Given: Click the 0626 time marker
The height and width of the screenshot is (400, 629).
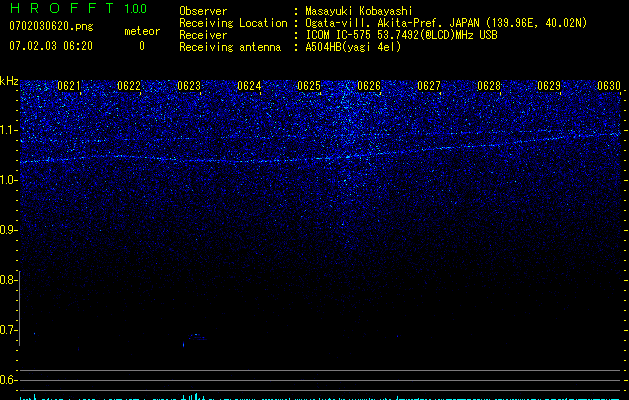Looking at the screenshot, I should (x=369, y=86).
